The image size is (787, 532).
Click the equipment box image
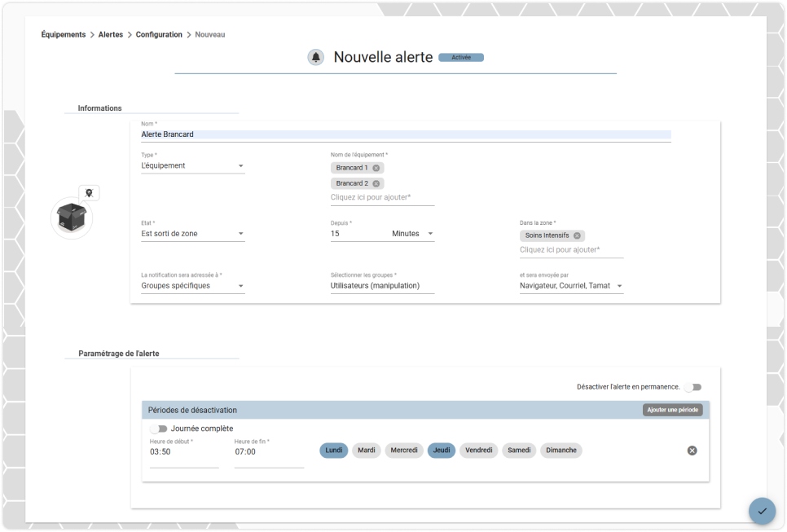[x=72, y=218]
